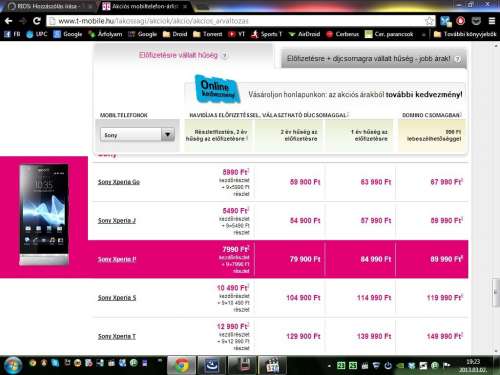Click the help icon beside Előfizetésre vállalt hűség
The height and width of the screenshot is (375, 500).
(225, 56)
